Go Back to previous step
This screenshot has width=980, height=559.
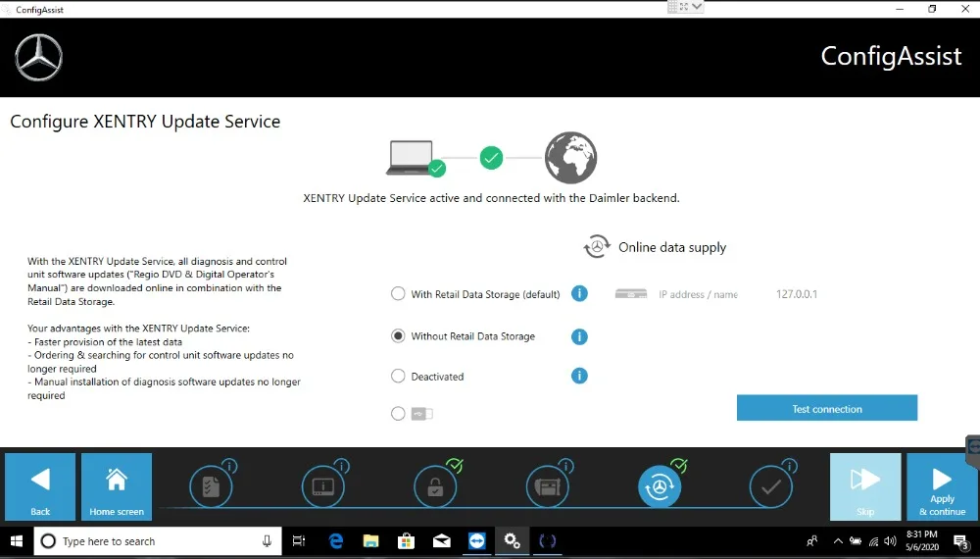pos(40,487)
